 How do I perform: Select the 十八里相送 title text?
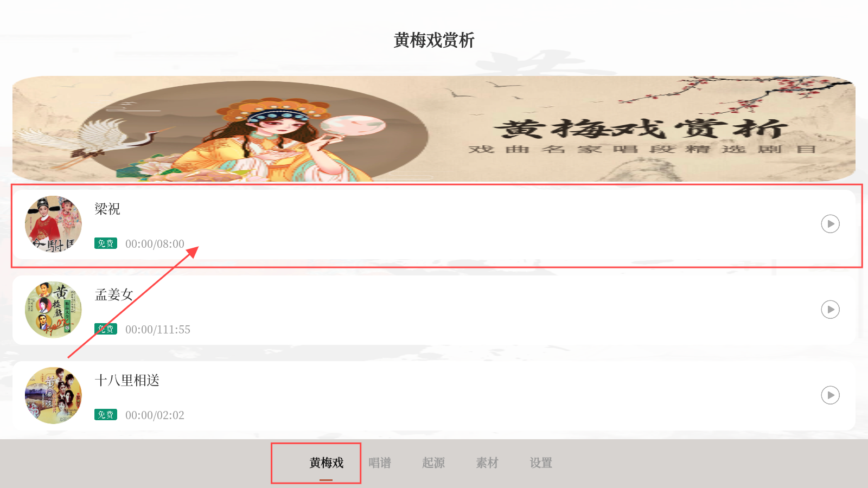click(127, 381)
